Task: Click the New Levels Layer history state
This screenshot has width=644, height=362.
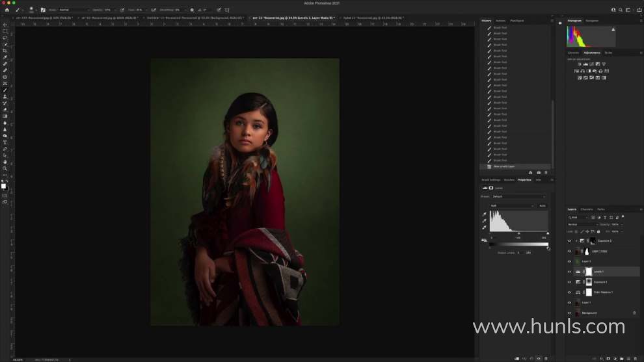Action: coord(504,166)
